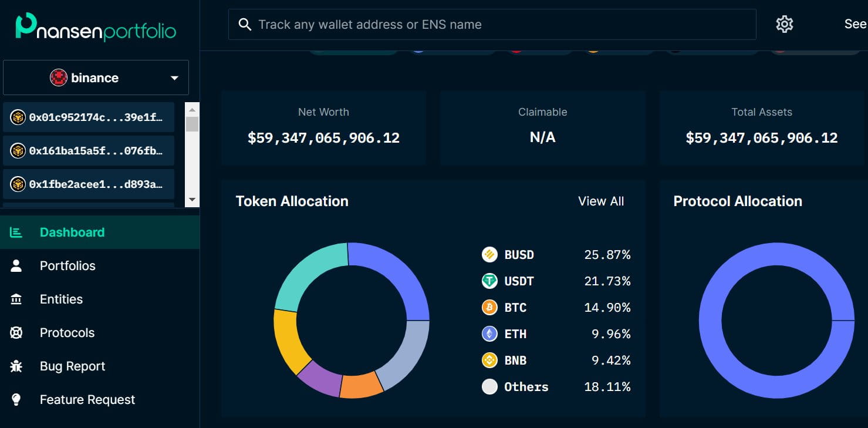Image resolution: width=868 pixels, height=428 pixels.
Task: Click the BUSD token icon
Action: (x=489, y=254)
